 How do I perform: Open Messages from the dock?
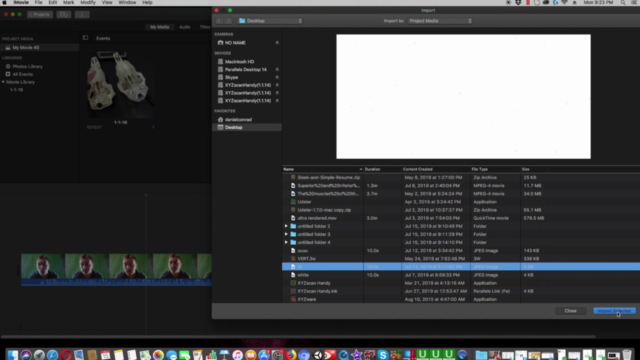point(171,355)
